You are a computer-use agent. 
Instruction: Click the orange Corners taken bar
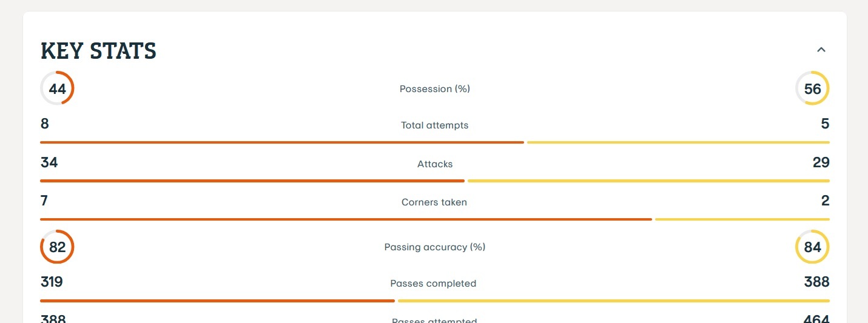tap(346, 219)
